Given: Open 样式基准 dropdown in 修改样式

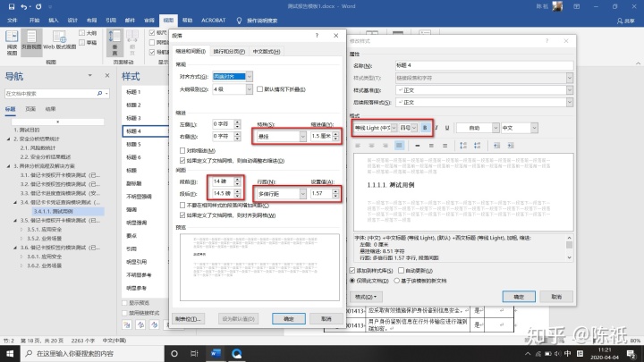Looking at the screenshot, I should (x=569, y=90).
